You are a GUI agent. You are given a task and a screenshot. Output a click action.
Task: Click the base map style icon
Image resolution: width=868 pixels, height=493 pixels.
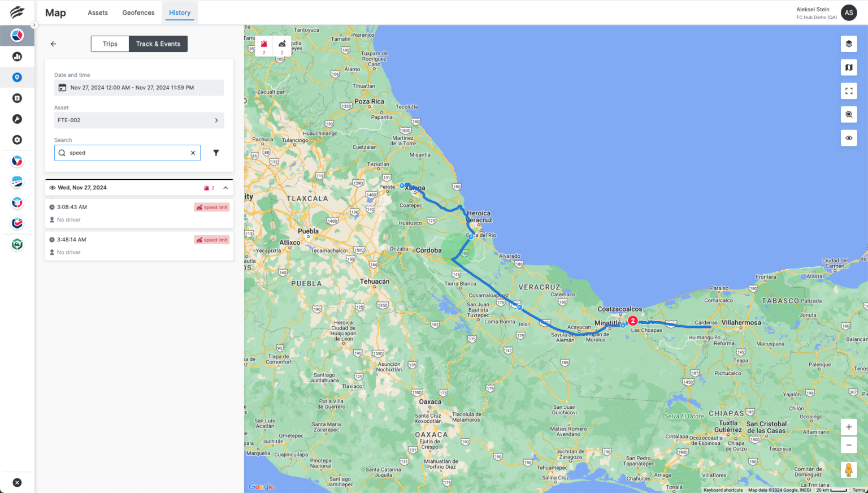coord(849,67)
